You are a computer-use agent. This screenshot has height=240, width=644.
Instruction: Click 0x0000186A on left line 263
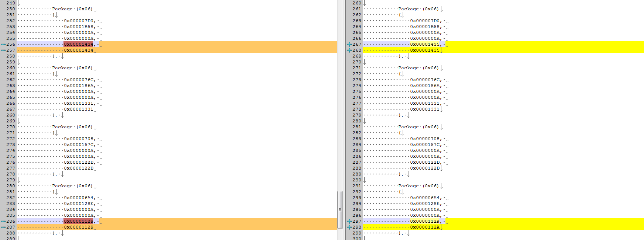pyautogui.click(x=79, y=86)
